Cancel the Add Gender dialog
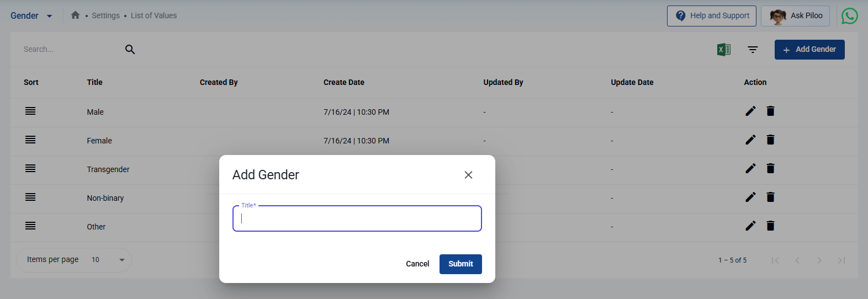Image resolution: width=868 pixels, height=299 pixels. click(x=417, y=264)
